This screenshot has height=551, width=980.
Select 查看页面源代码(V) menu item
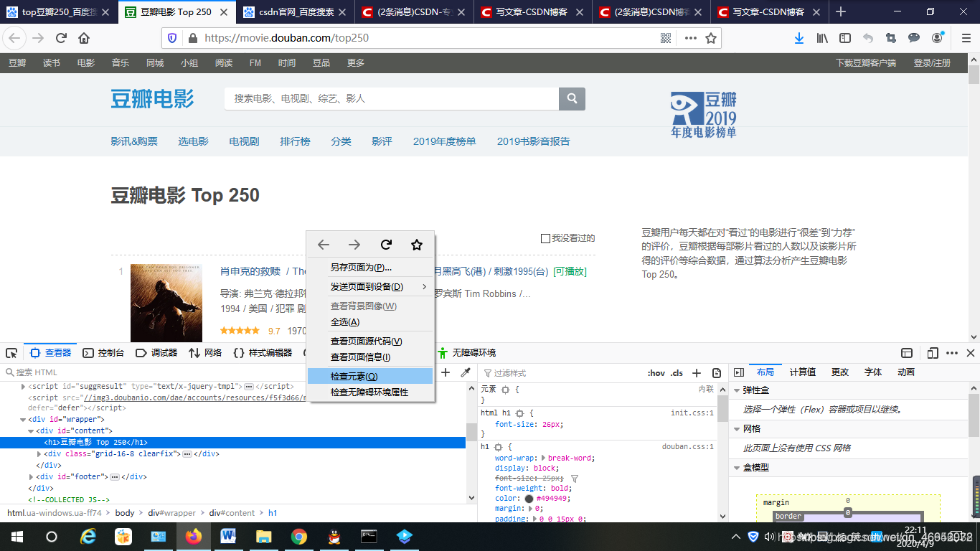370,342
